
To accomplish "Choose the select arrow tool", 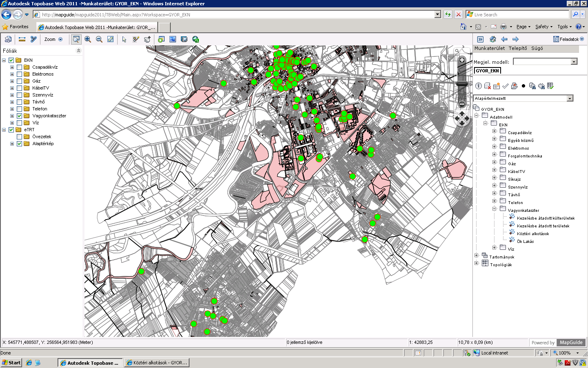I will point(124,39).
